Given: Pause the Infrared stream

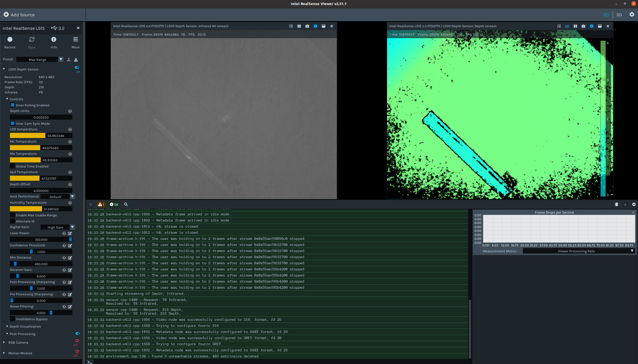Looking at the screenshot, I should pos(299,26).
